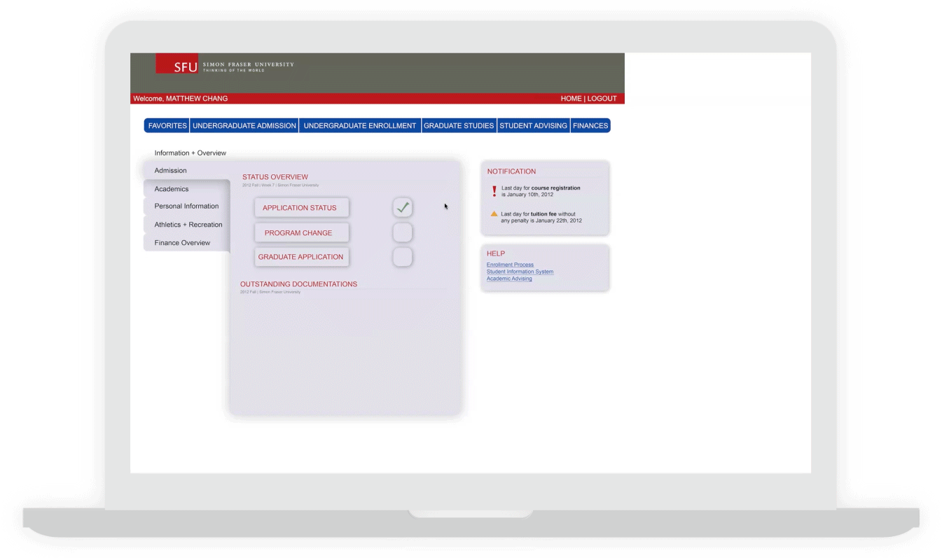Open the Enrollment Process help link
The width and height of the screenshot is (942, 560).
(510, 265)
